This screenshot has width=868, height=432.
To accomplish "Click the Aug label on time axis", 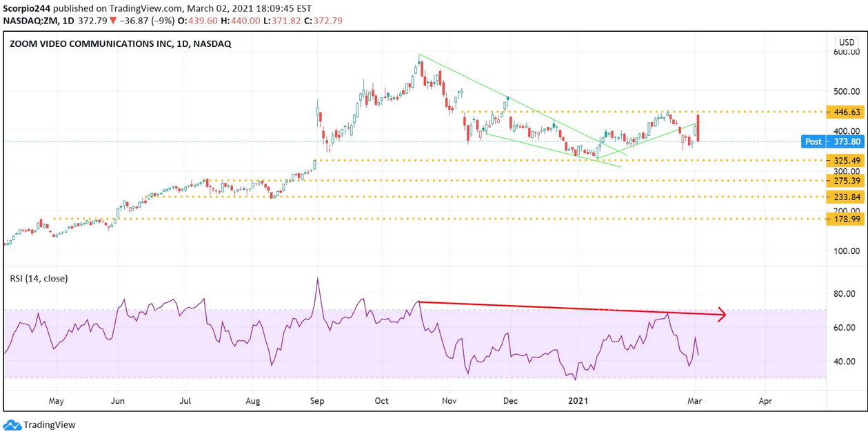I will pos(252,400).
